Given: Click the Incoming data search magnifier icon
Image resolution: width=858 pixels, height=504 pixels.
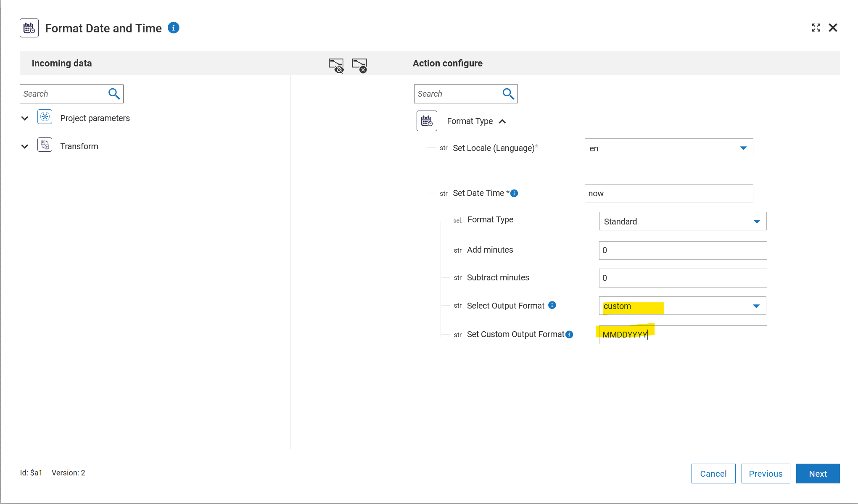Looking at the screenshot, I should click(114, 94).
